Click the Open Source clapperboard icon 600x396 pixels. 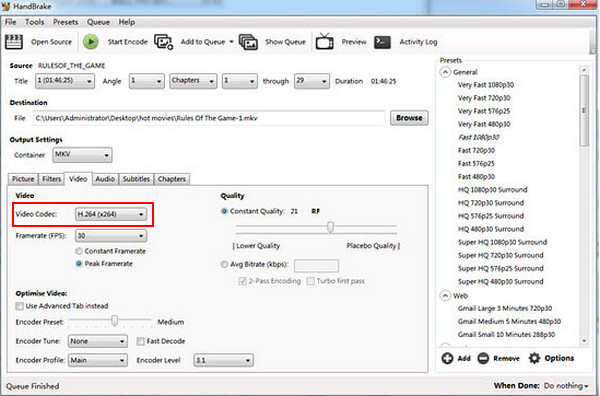[x=14, y=42]
